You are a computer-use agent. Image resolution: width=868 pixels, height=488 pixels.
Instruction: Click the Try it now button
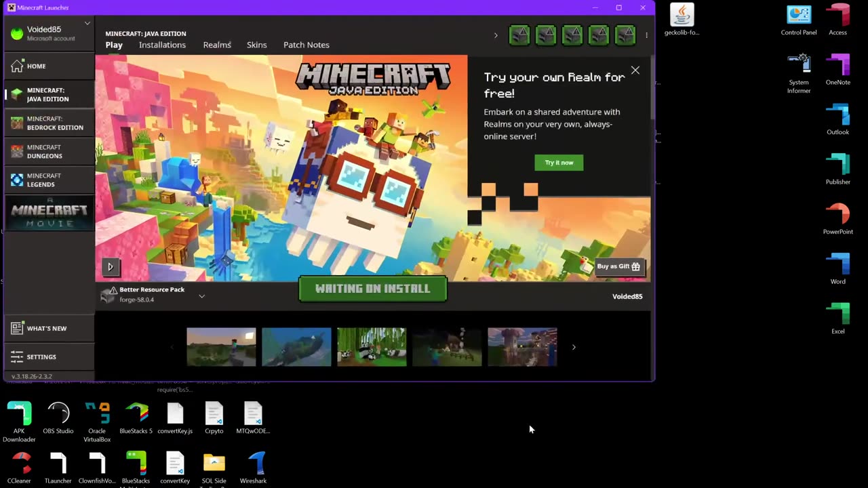click(x=559, y=163)
